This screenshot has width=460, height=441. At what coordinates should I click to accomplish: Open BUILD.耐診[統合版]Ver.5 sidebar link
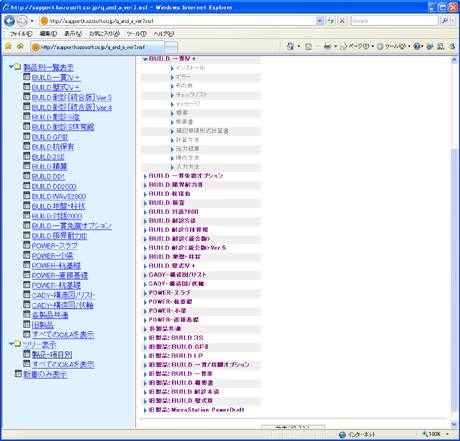pos(72,98)
